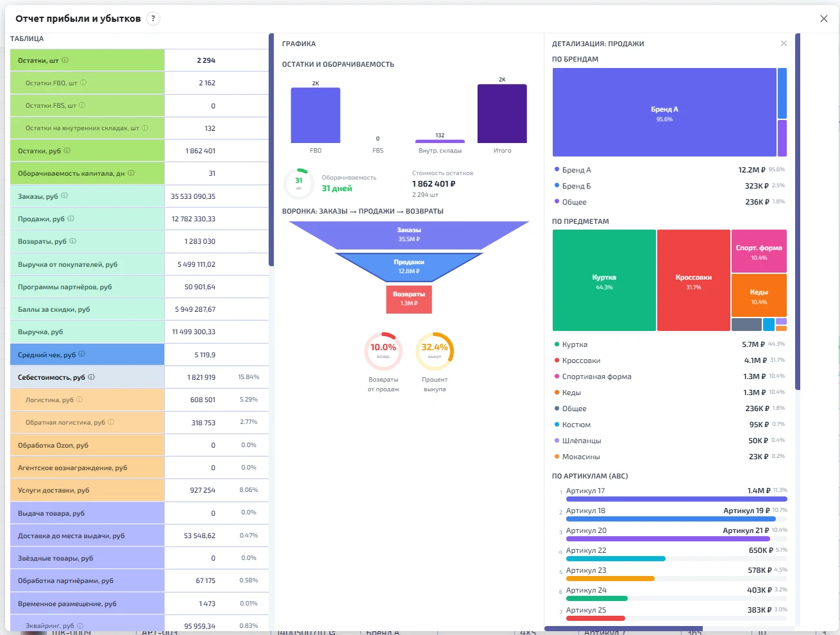The image size is (840, 635).
Task: Select Бренд А treemap tile
Action: (664, 112)
